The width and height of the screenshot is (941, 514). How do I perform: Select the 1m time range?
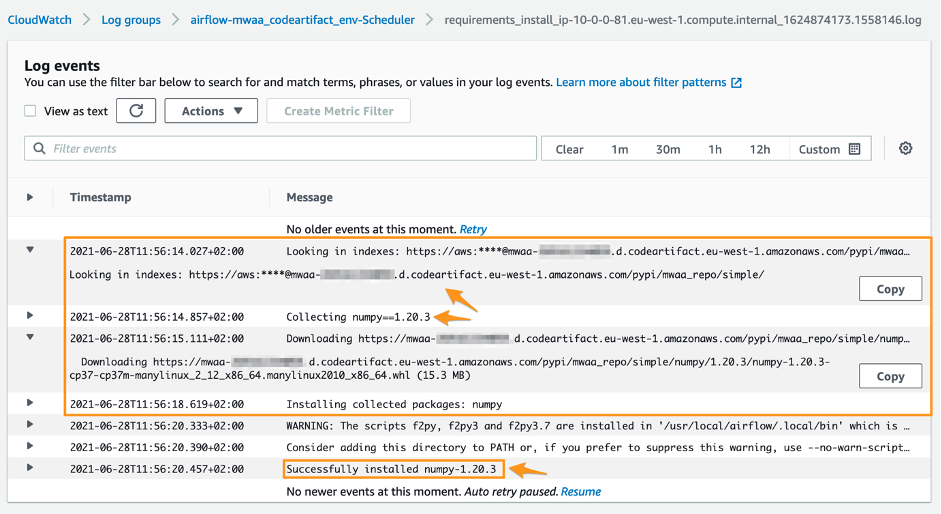click(x=620, y=149)
